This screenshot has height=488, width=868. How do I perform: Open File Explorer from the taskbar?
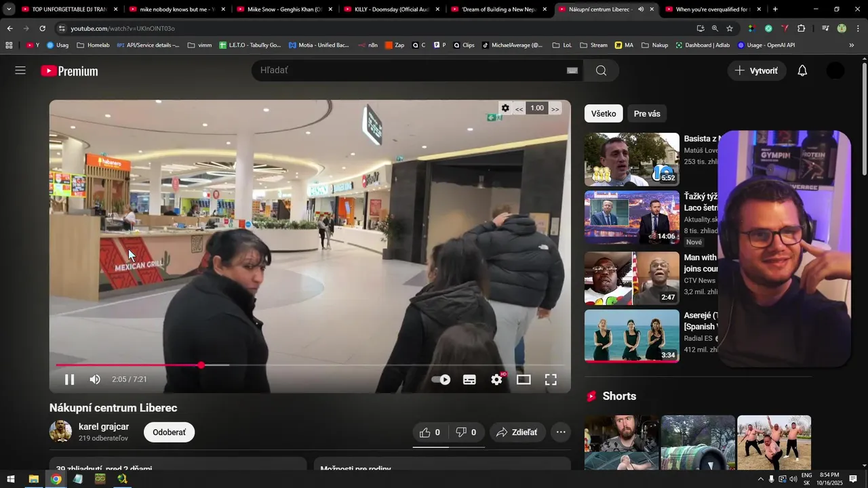click(33, 479)
